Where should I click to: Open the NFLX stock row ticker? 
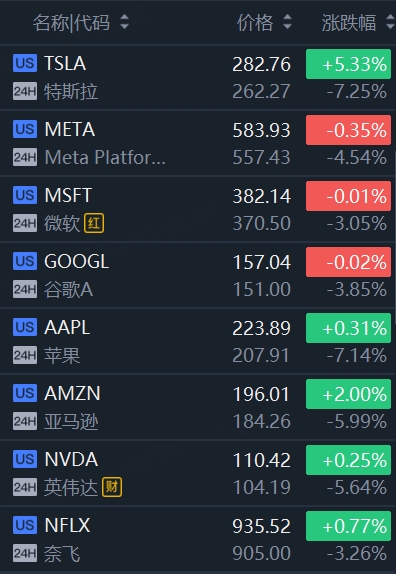click(67, 525)
